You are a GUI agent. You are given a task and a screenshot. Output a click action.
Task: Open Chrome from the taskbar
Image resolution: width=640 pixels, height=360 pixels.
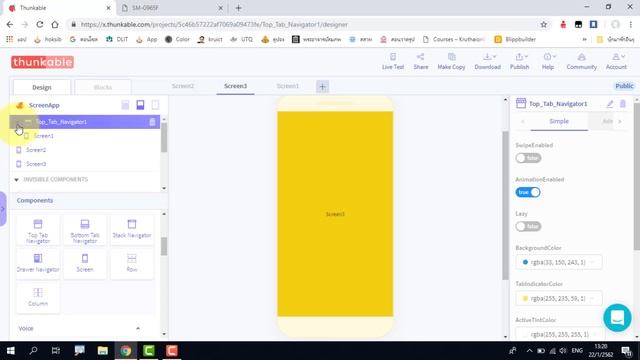(126, 351)
